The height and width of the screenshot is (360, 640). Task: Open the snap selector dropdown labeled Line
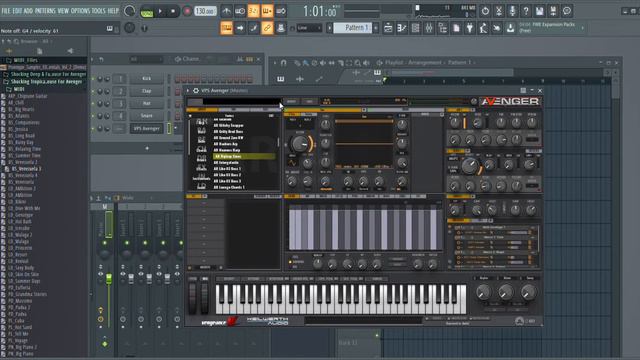(309, 28)
